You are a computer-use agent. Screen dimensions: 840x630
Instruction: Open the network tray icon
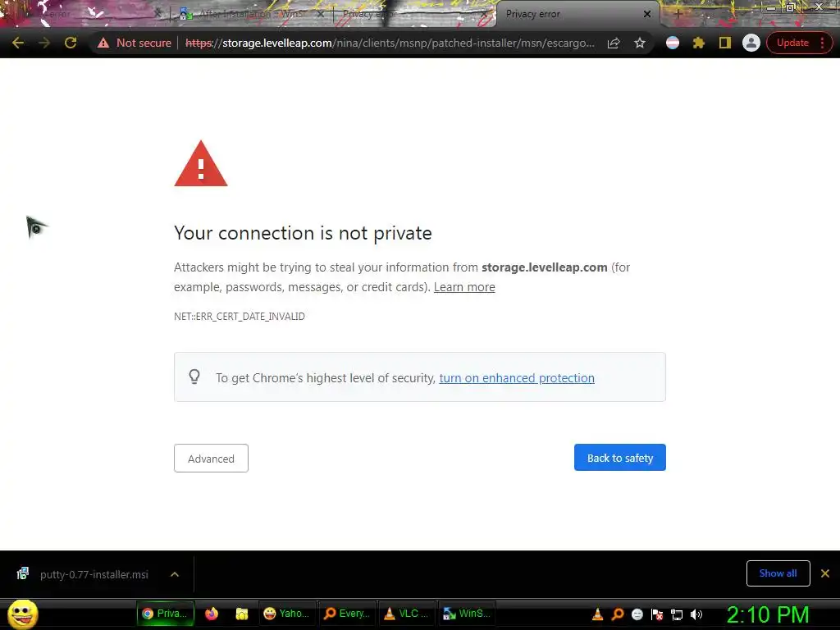(x=677, y=614)
